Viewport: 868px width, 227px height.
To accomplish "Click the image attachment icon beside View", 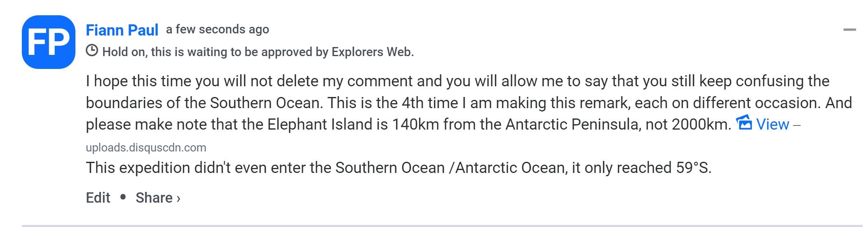I will 744,123.
